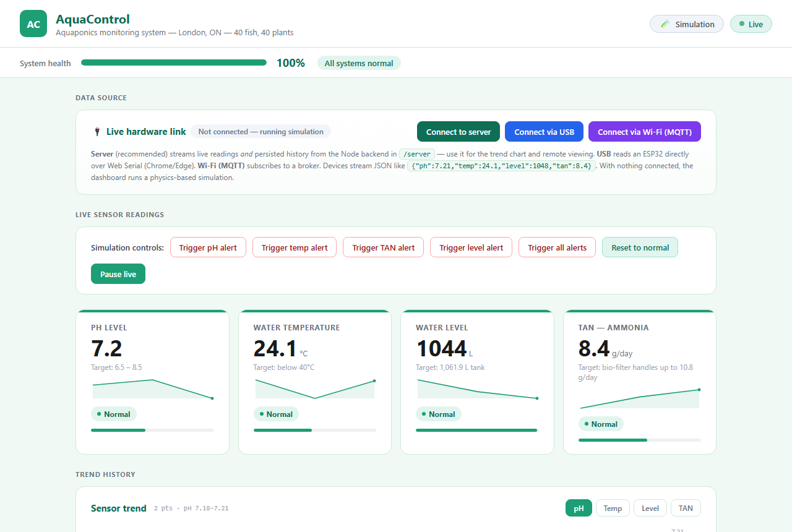Viewport: 792px width, 532px height.
Task: Click the sample JSON payload snippet
Action: (x=502, y=166)
